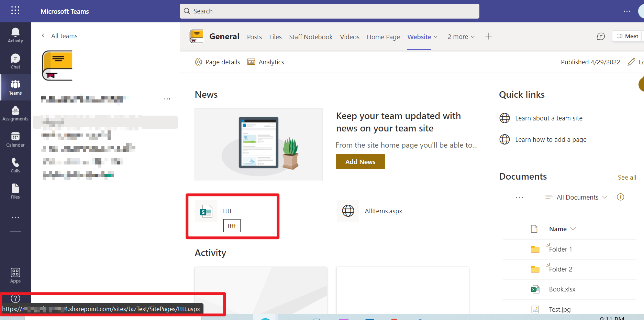
Task: Open Analytics for the page
Action: [x=266, y=62]
